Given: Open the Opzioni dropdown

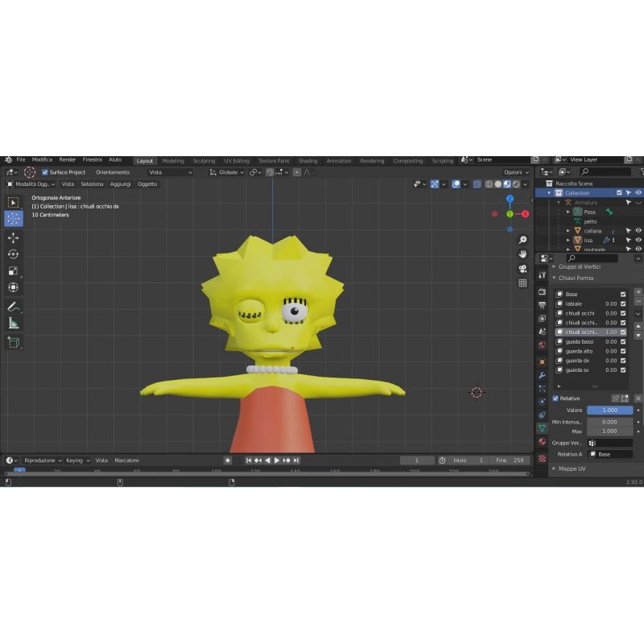Looking at the screenshot, I should click(x=516, y=172).
